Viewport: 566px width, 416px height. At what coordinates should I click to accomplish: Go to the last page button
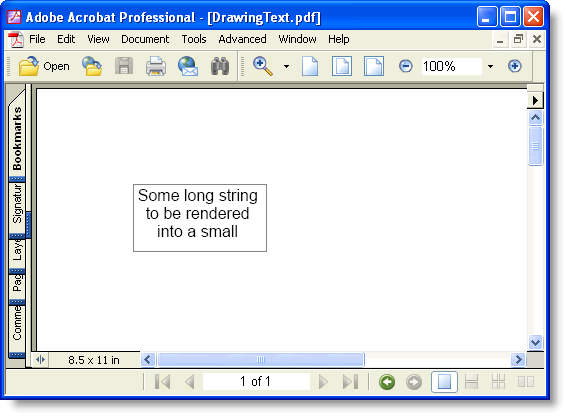[x=350, y=382]
